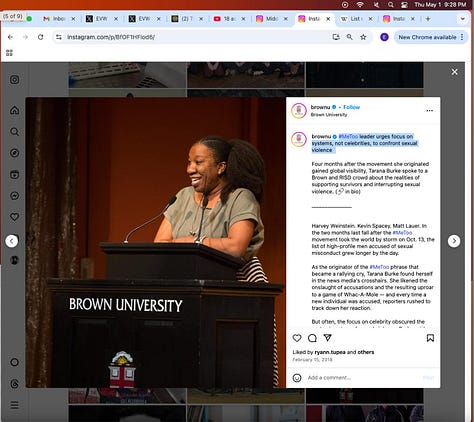Open profile avatar in Instagram sidebar
The height and width of the screenshot is (422, 474).
[x=14, y=260]
